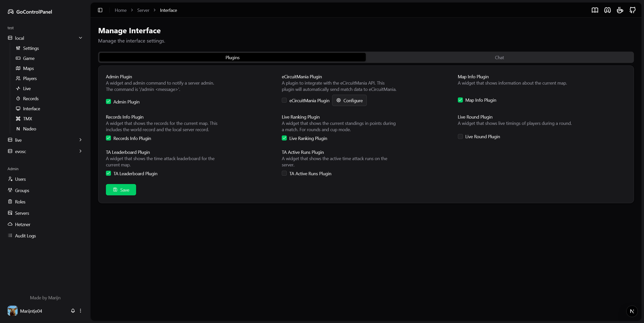Click the notification bell icon

[x=73, y=311]
